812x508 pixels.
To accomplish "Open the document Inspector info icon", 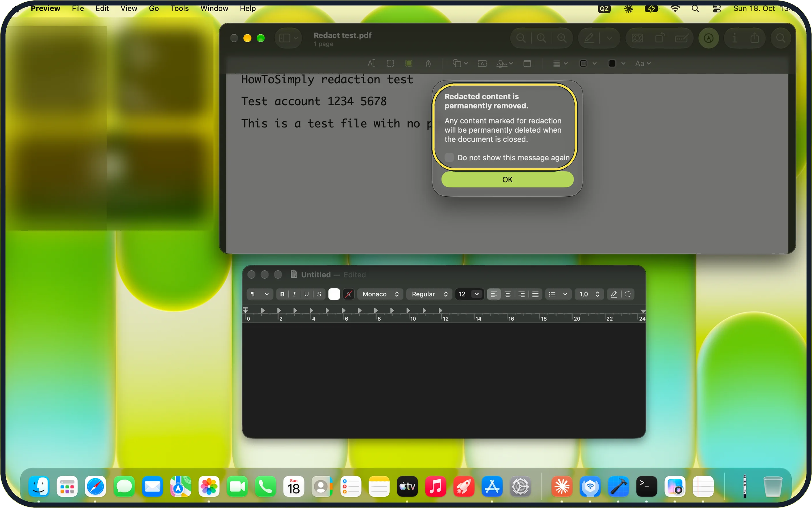I will coord(734,38).
